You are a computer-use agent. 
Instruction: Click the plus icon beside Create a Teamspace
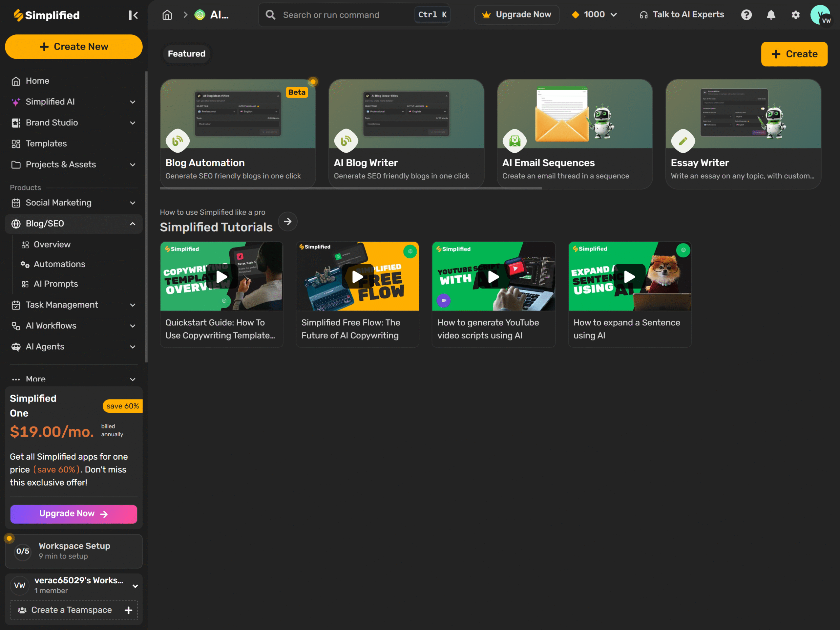pos(128,610)
